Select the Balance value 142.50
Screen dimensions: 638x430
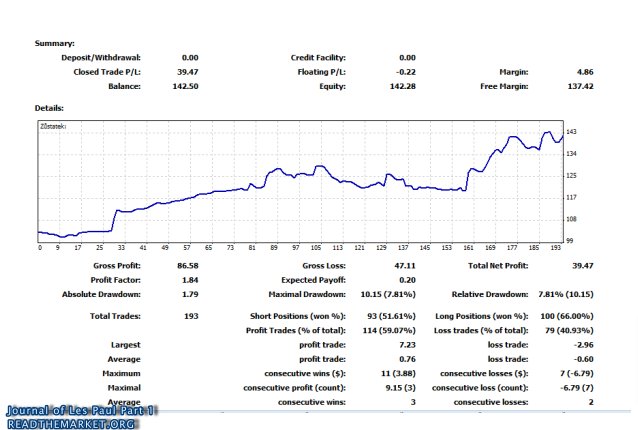[x=185, y=87]
